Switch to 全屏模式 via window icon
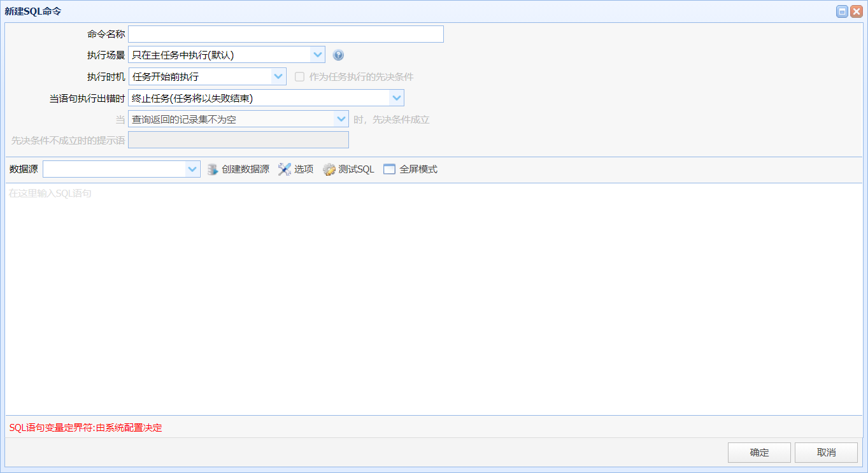Viewport: 868px width, 473px height. pos(390,169)
